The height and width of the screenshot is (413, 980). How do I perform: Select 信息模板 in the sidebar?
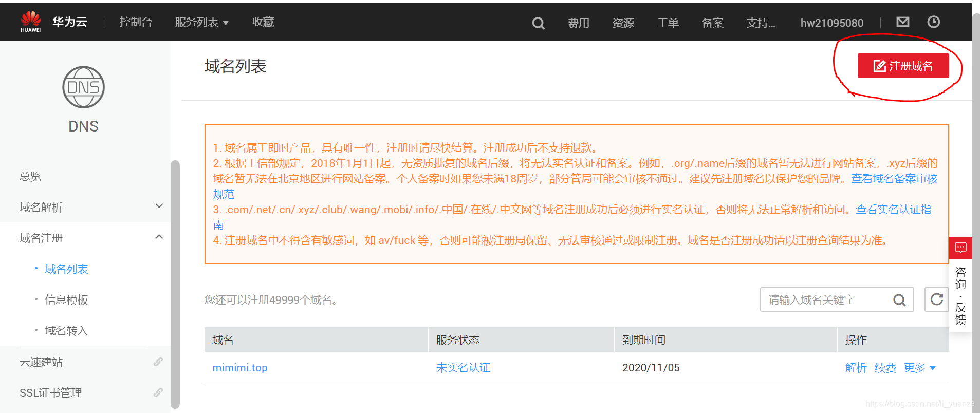pos(66,300)
